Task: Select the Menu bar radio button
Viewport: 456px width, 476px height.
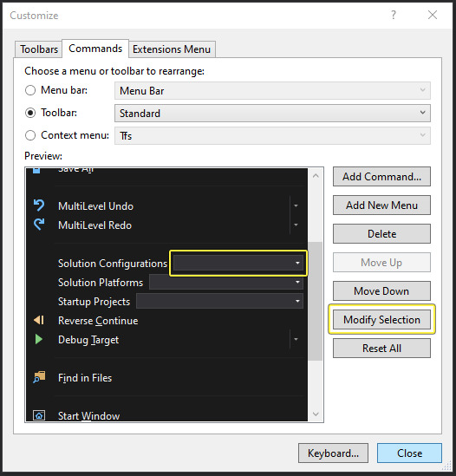Action: click(30, 90)
